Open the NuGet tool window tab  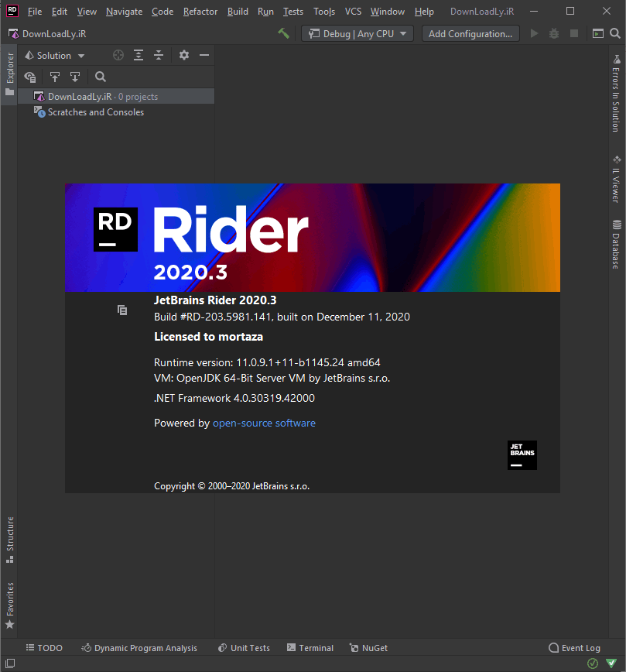coord(368,647)
